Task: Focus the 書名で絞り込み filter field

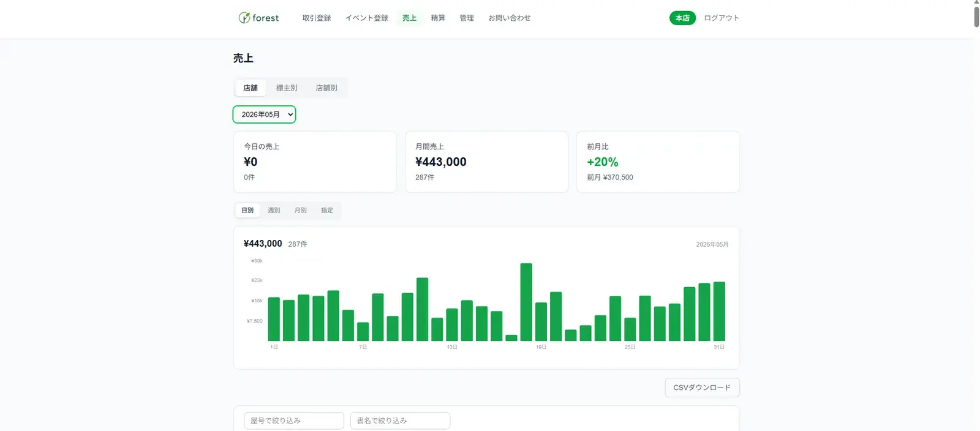Action: tap(401, 421)
